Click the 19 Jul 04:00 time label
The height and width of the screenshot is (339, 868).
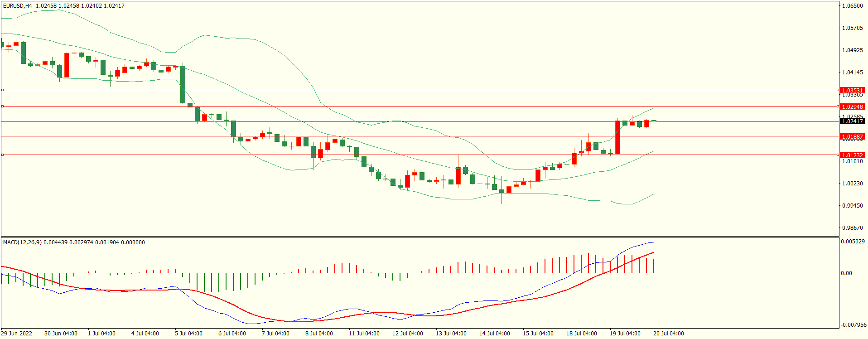pyautogui.click(x=625, y=334)
